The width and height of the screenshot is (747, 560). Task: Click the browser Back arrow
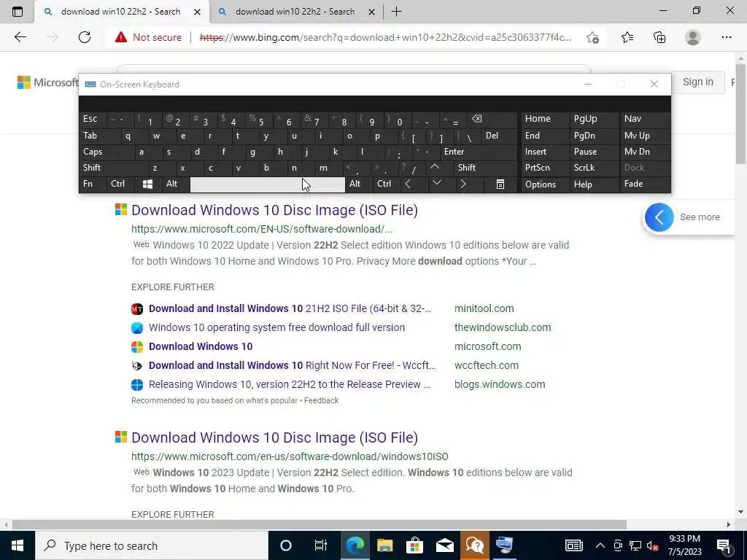20,37
